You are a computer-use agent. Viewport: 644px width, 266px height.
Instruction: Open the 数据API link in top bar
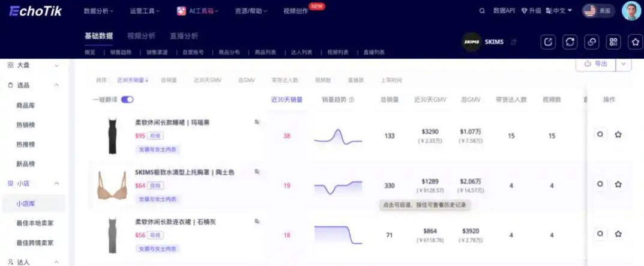coord(504,11)
